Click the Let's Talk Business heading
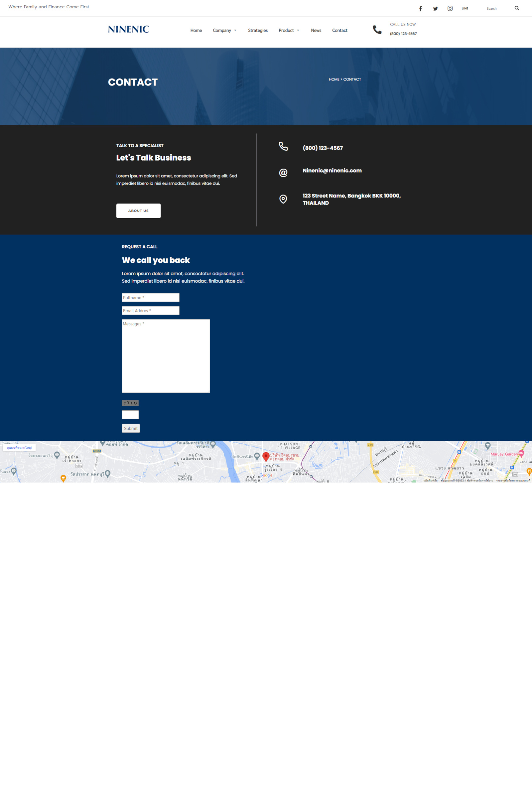The height and width of the screenshot is (798, 532). (x=154, y=158)
